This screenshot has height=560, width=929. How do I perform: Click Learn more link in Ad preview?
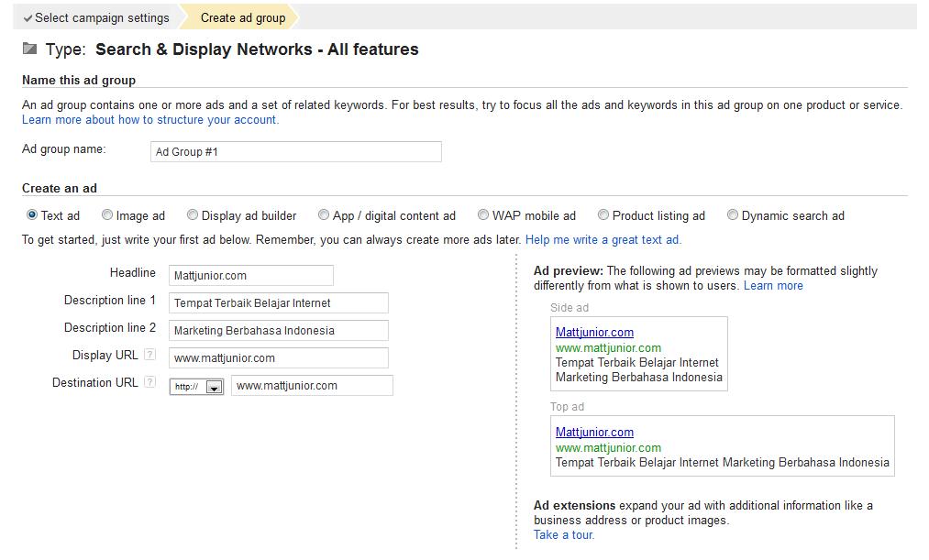click(x=773, y=285)
